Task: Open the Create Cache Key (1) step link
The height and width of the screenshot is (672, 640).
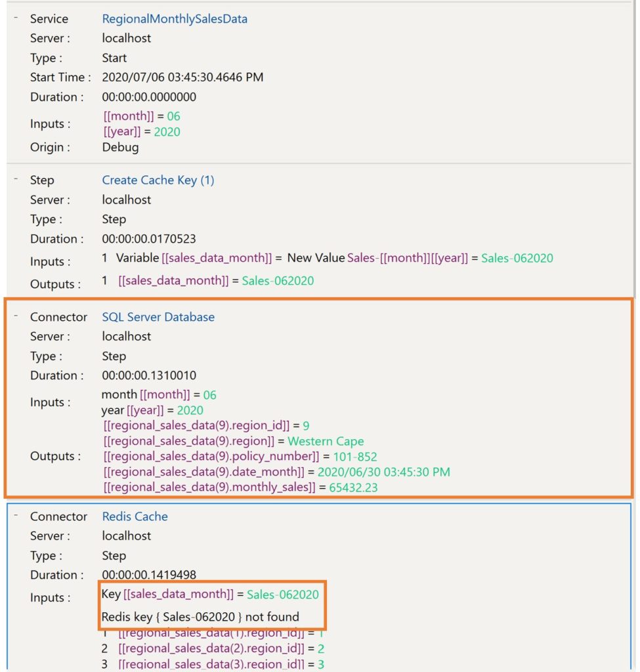Action: point(158,180)
